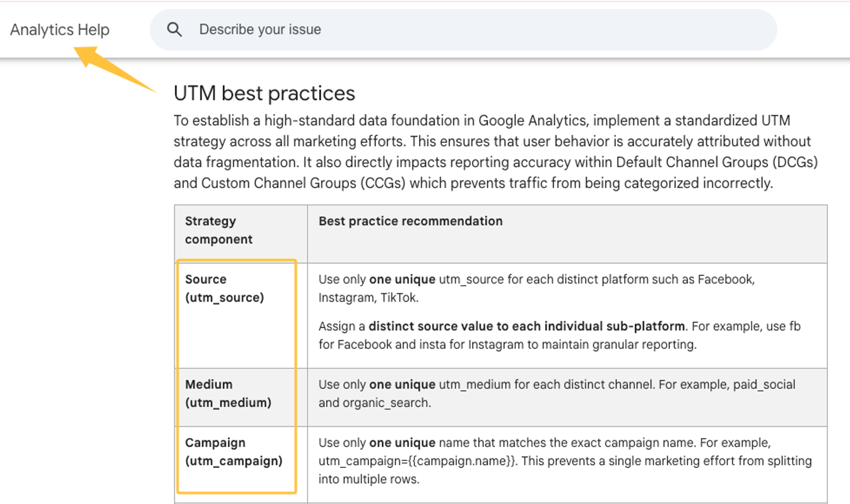Screen dimensions: 850x504
Task: Select the 'UTM best practices' heading
Action: (x=264, y=93)
